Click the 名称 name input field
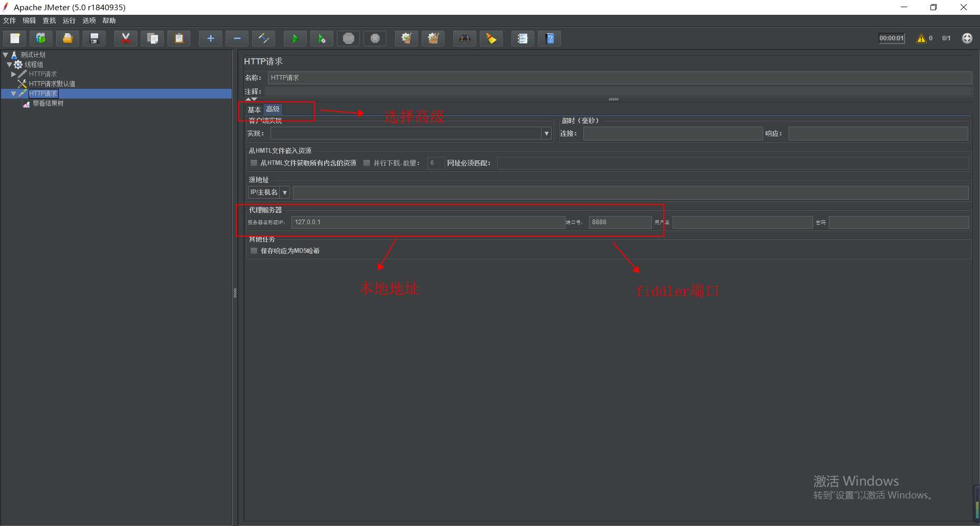 tap(620, 78)
